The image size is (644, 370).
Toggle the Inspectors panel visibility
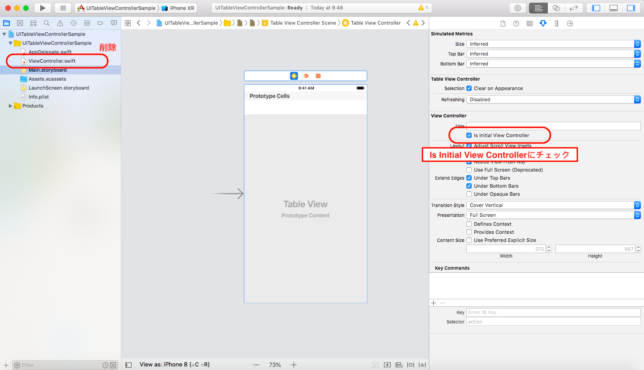631,8
